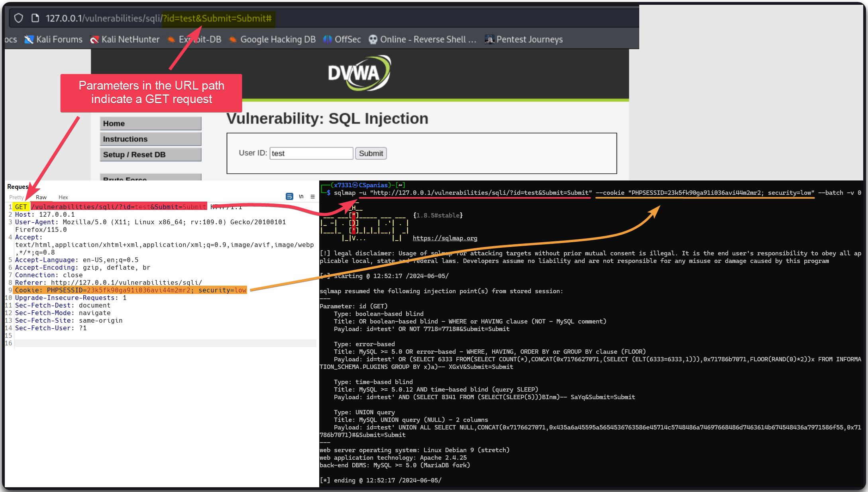Image resolution: width=868 pixels, height=492 pixels.
Task: Click the Upgrade-Insecure-Requests header line
Action: 71,298
